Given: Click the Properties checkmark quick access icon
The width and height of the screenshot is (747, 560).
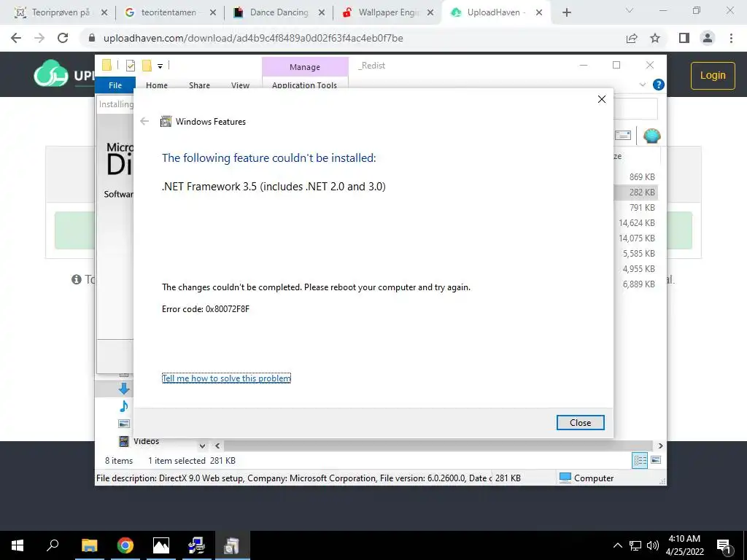Looking at the screenshot, I should [130, 66].
